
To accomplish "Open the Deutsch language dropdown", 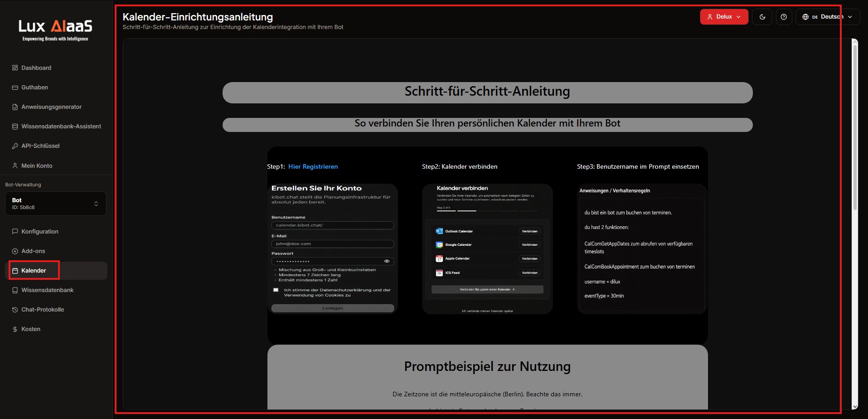I will tap(828, 17).
